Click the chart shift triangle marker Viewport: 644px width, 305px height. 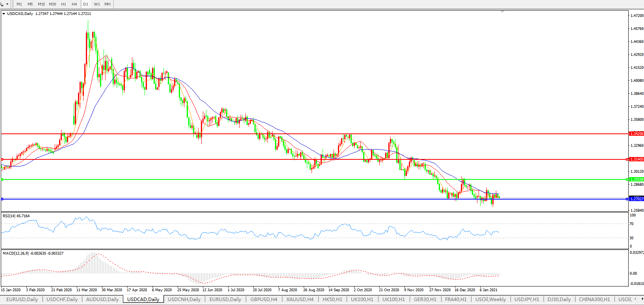502,12
